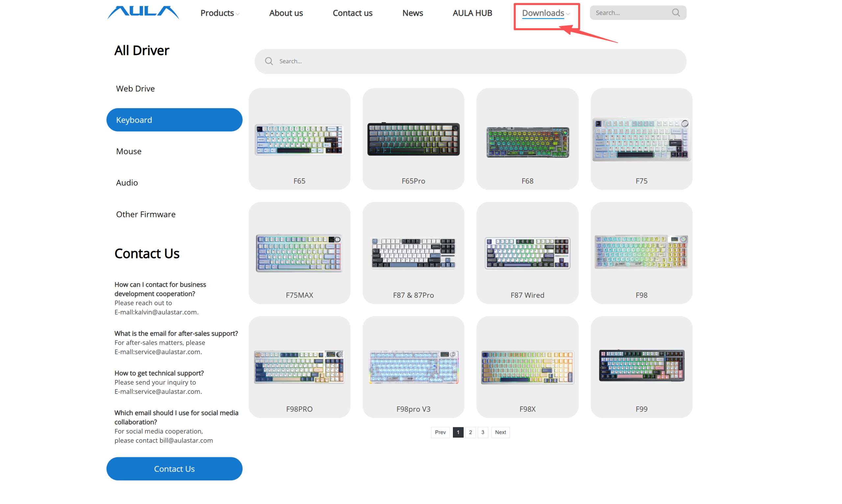Click the All Driver heading
Viewport: 842px width, 504px height.
tap(142, 50)
